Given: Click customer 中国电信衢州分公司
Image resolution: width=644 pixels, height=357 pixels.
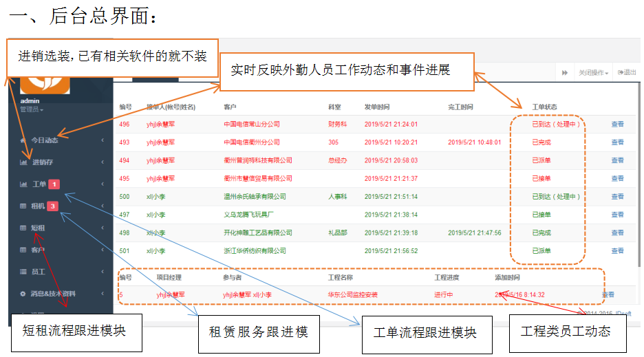Looking at the screenshot, I should pos(252,142).
